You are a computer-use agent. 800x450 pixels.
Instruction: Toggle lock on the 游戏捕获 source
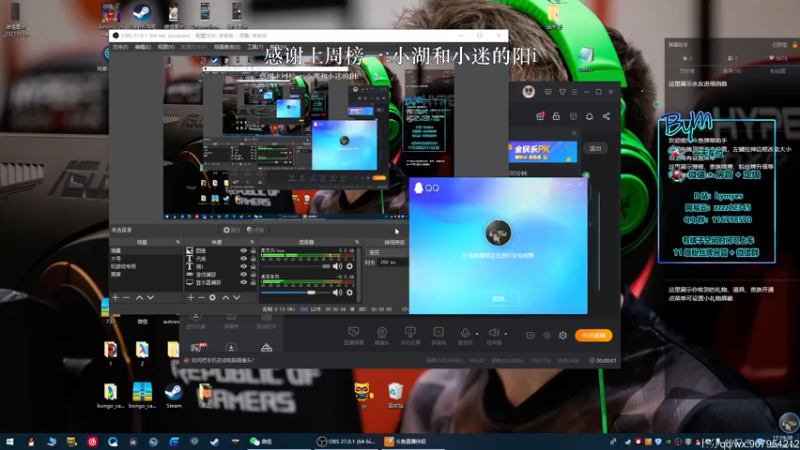click(x=253, y=274)
